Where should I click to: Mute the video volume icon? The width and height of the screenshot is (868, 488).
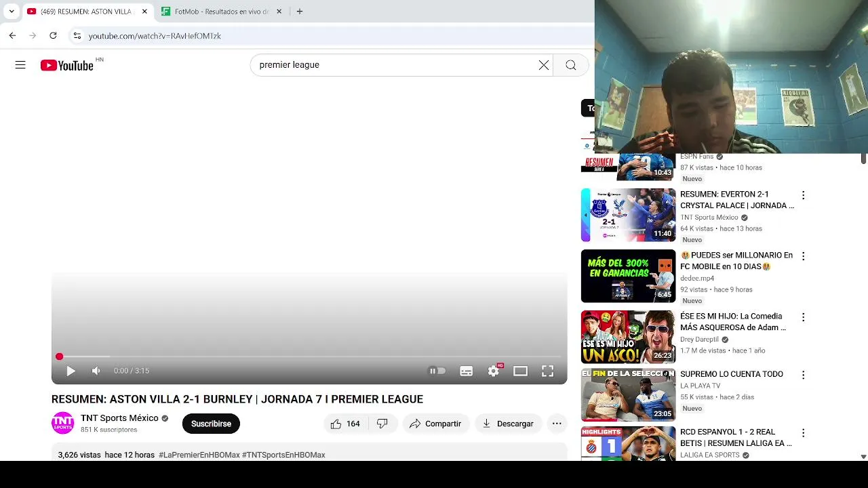(x=96, y=371)
